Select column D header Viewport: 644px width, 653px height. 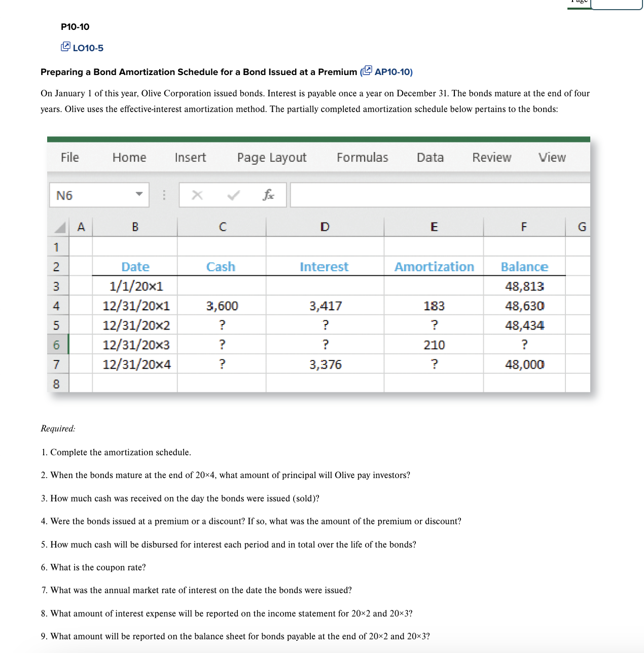coord(325,227)
